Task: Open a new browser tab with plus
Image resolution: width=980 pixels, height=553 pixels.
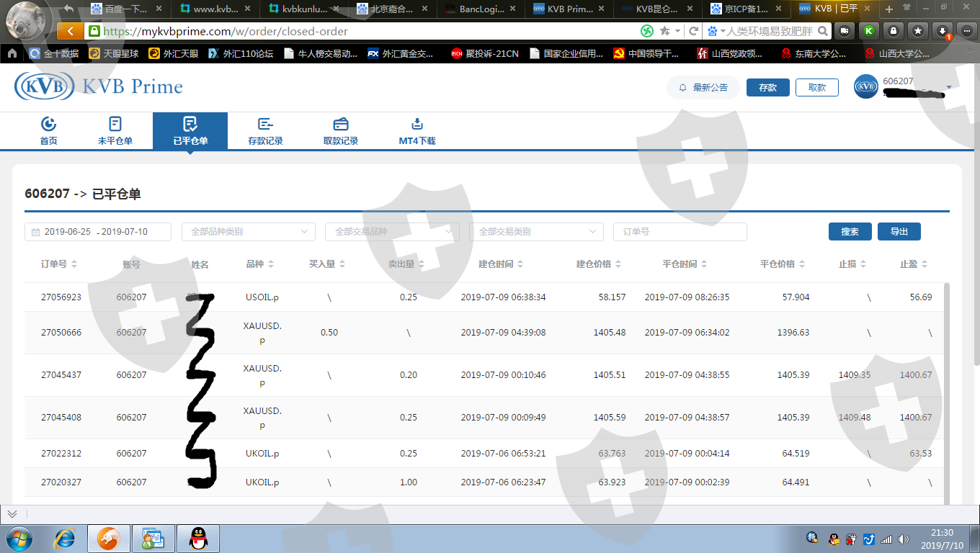Action: 889,9
